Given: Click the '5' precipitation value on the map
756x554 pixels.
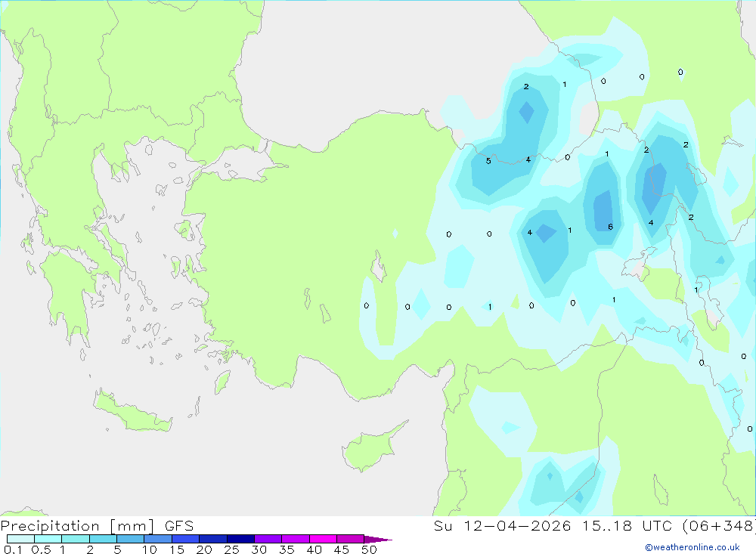Looking at the screenshot, I should [x=488, y=161].
